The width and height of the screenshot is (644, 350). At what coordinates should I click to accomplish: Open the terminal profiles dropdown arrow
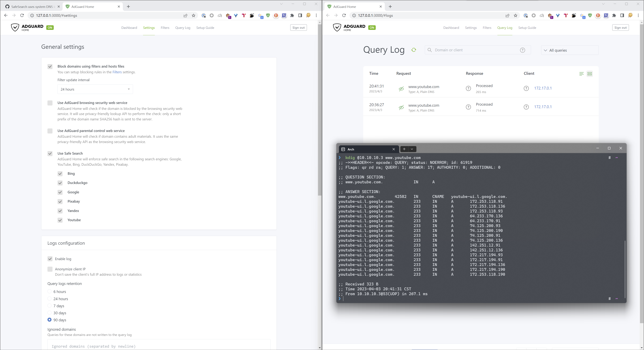tap(412, 149)
